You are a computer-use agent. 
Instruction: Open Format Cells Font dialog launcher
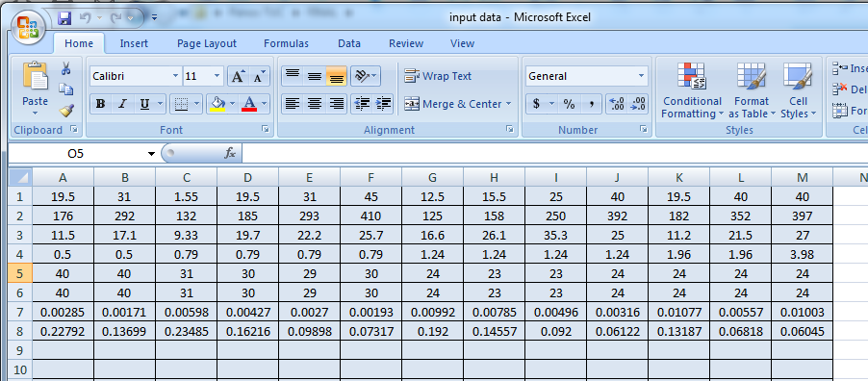tap(266, 130)
